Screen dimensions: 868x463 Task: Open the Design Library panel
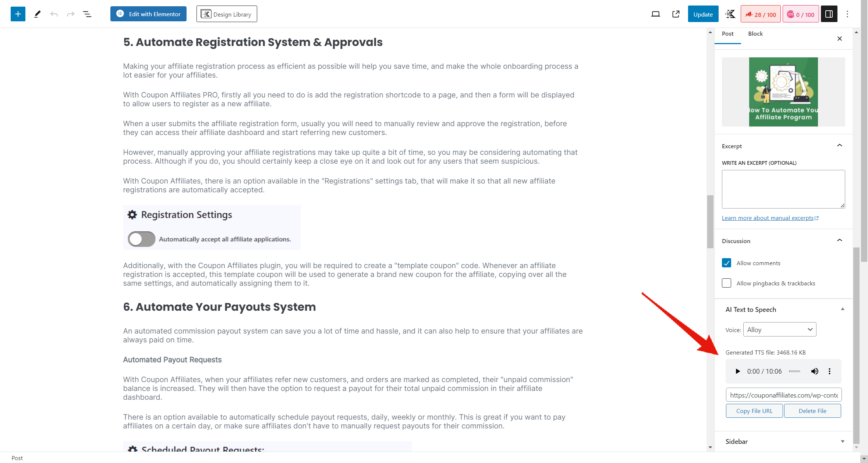click(x=226, y=14)
